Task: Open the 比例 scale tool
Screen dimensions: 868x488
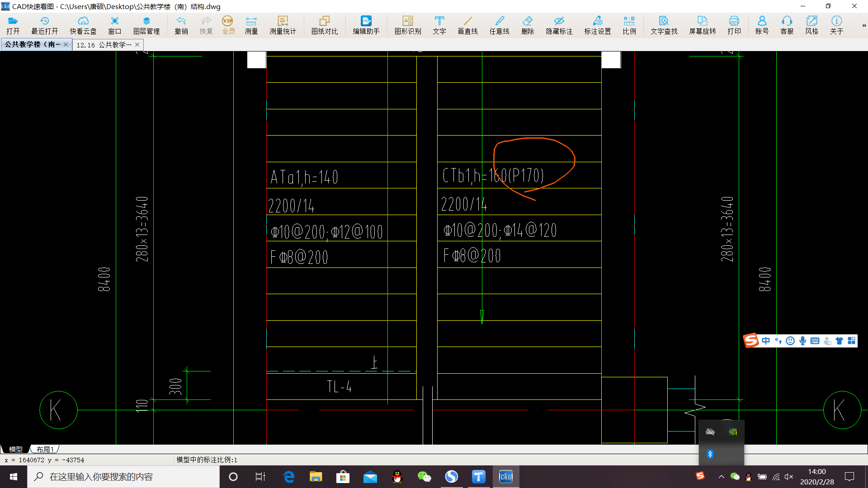Action: tap(629, 25)
